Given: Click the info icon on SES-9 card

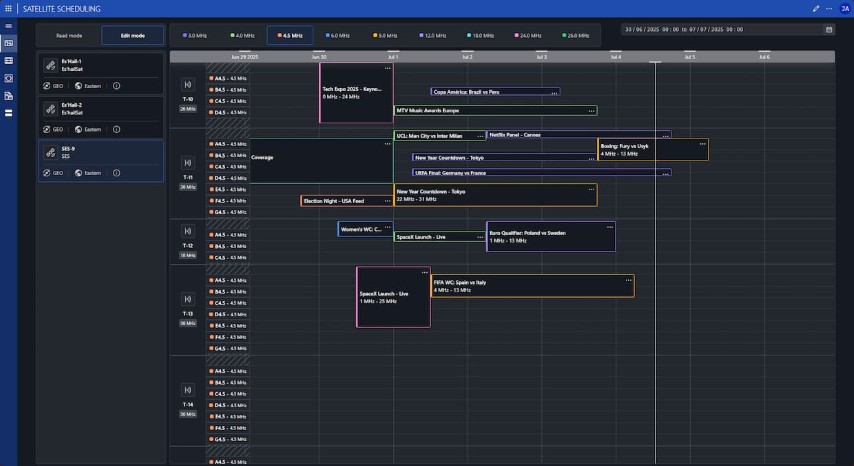Looking at the screenshot, I should pyautogui.click(x=117, y=173).
